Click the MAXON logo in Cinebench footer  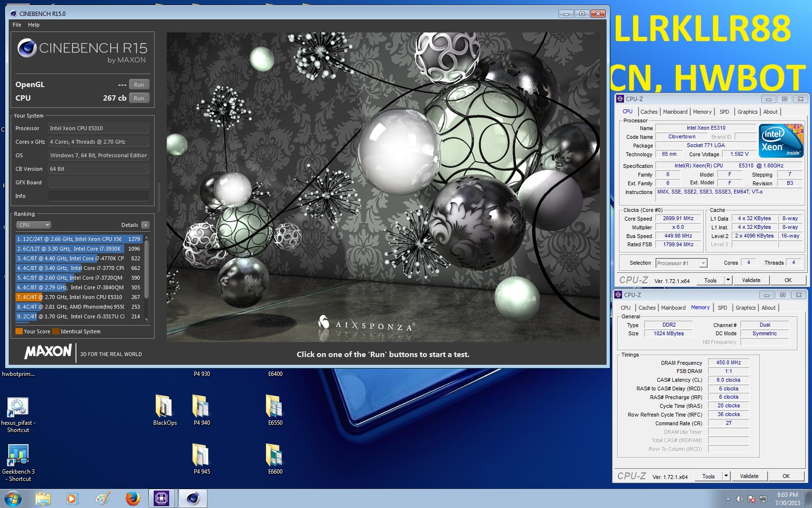click(48, 351)
